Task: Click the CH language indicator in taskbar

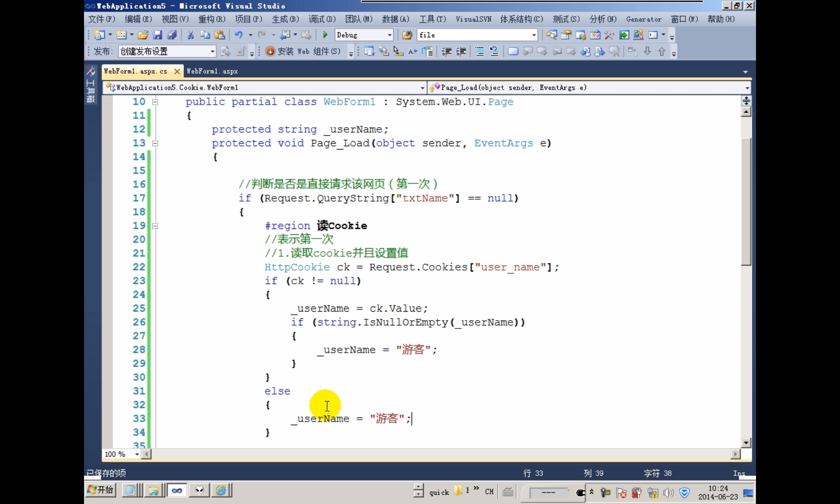Action: [x=489, y=491]
